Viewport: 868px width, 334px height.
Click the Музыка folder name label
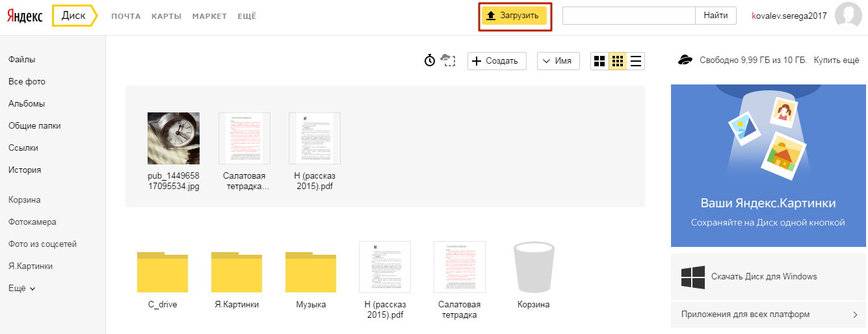[311, 305]
